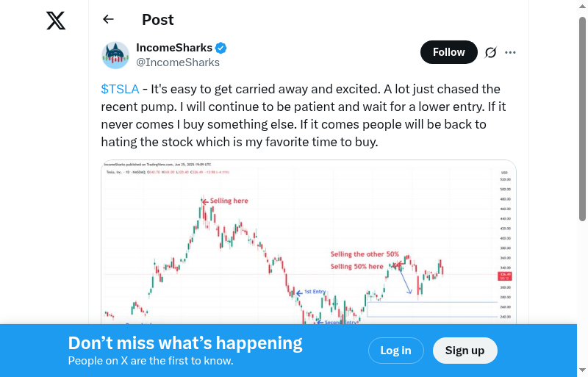The width and height of the screenshot is (588, 377).
Task: Click the @IncomeSharks handle
Action: coord(178,62)
